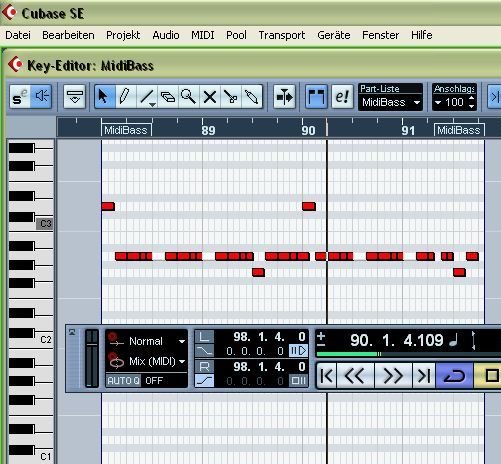Viewport: 501px width, 464px height.
Task: Click the Edit active part 'e!' button
Action: 342,97
